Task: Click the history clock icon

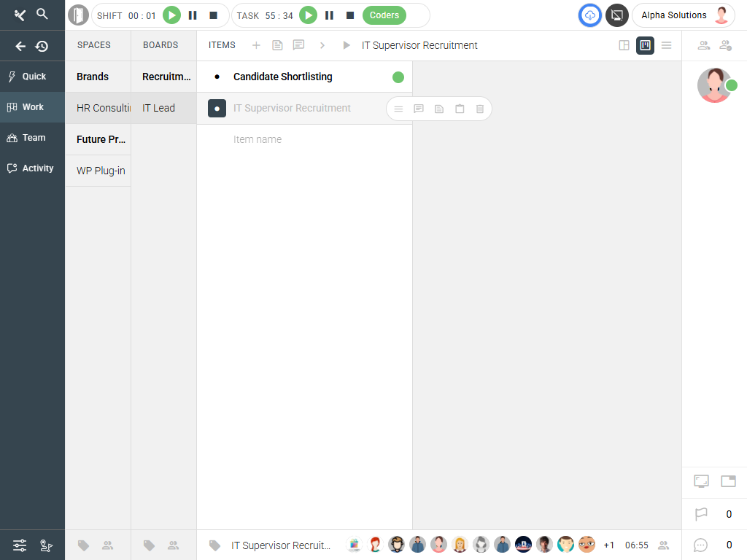Action: (42, 46)
